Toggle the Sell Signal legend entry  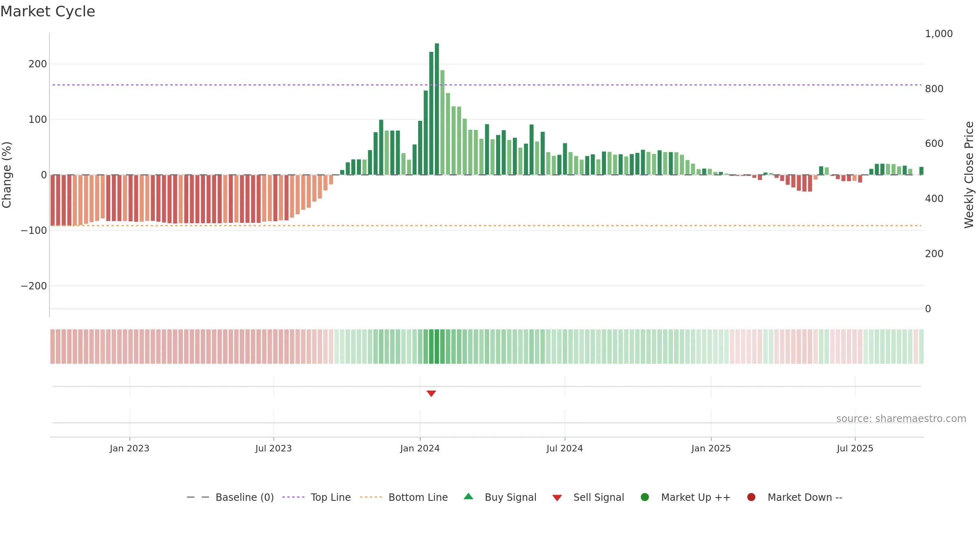coord(588,497)
